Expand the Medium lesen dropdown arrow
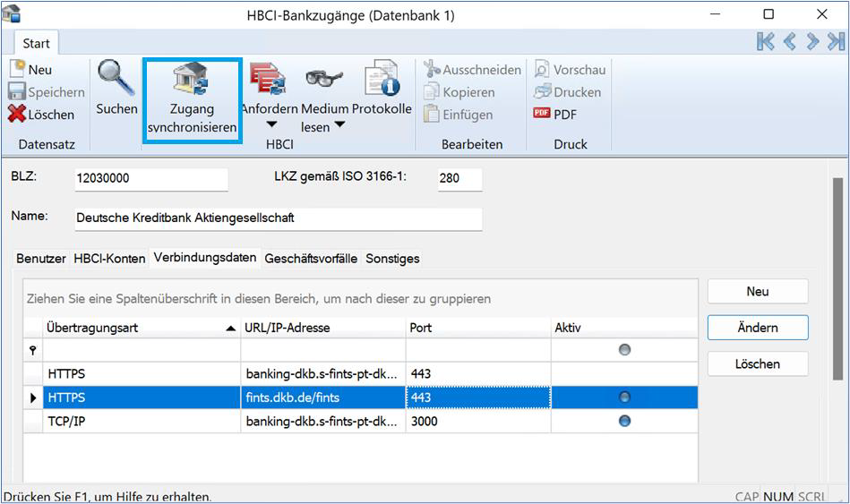The image size is (850, 504). pyautogui.click(x=339, y=124)
